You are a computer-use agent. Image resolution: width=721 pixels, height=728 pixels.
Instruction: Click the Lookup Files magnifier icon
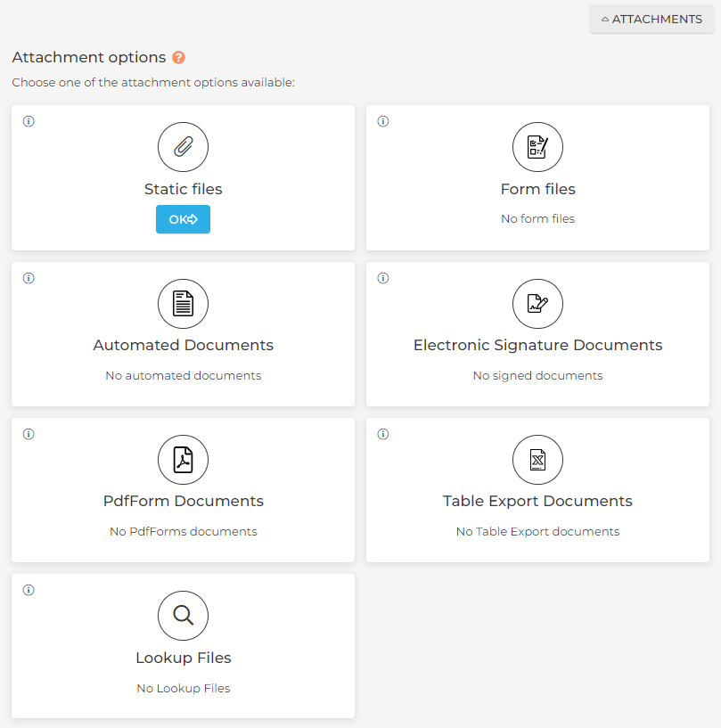[x=183, y=616]
